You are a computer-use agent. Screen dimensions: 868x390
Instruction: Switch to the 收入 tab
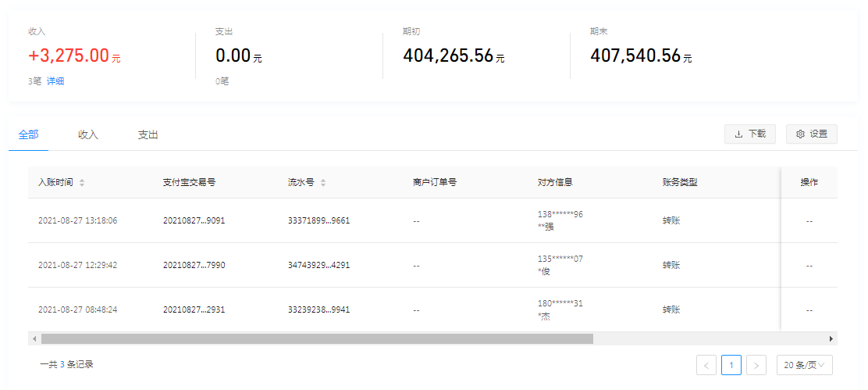[88, 134]
